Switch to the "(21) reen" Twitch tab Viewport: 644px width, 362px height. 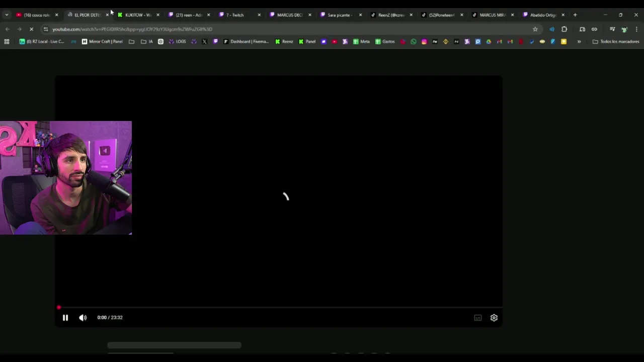[189, 15]
